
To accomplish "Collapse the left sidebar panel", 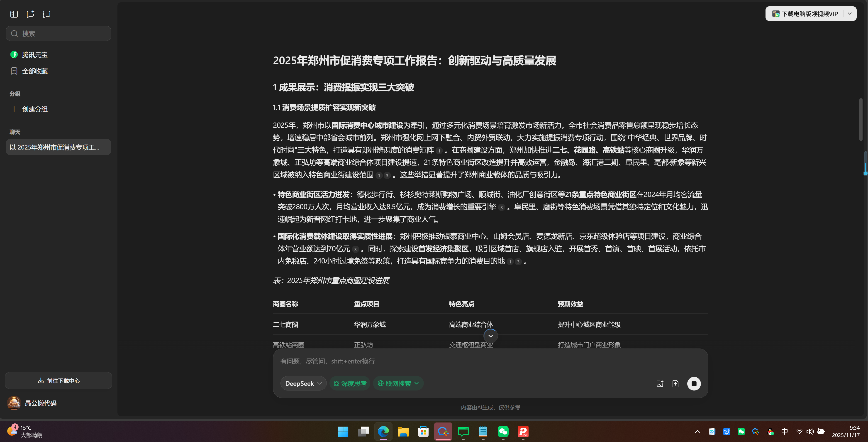I will tap(14, 14).
